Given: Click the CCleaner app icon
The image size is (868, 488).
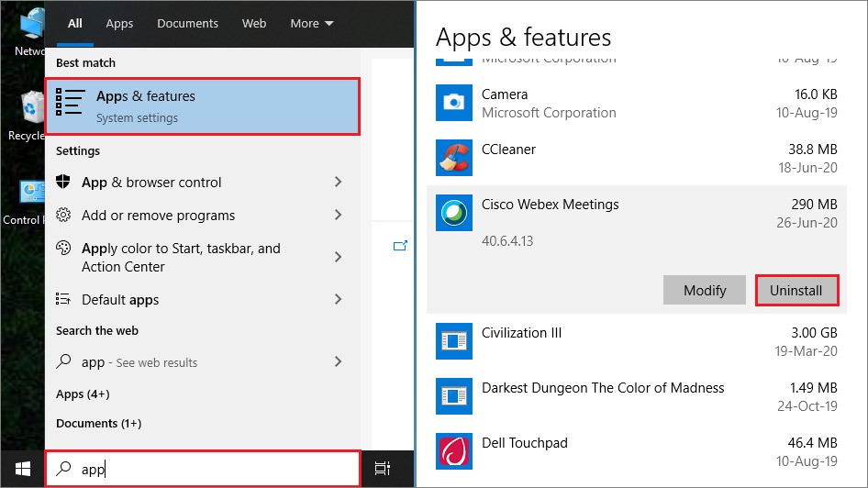Looking at the screenshot, I should click(x=454, y=158).
